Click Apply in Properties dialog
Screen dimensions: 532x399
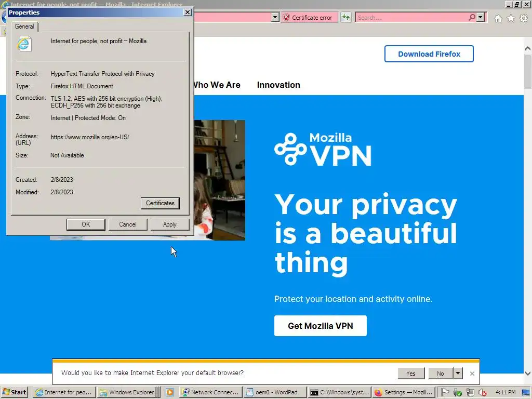170,224
